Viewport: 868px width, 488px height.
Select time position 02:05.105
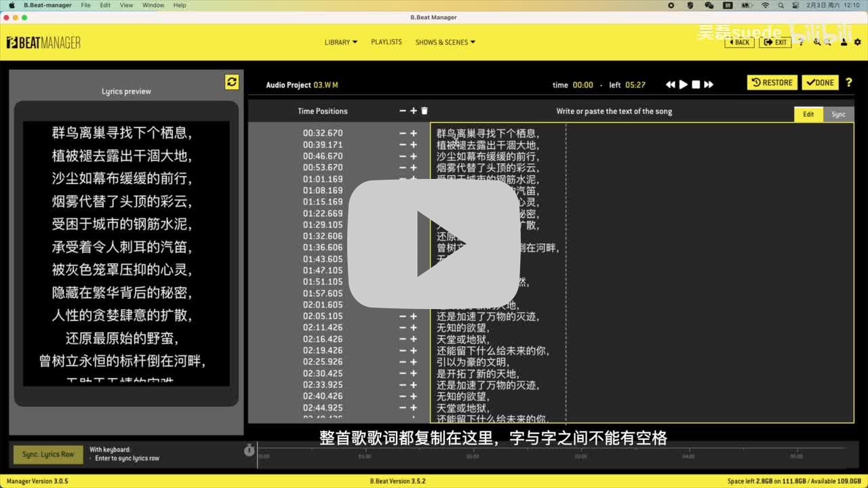(x=323, y=317)
